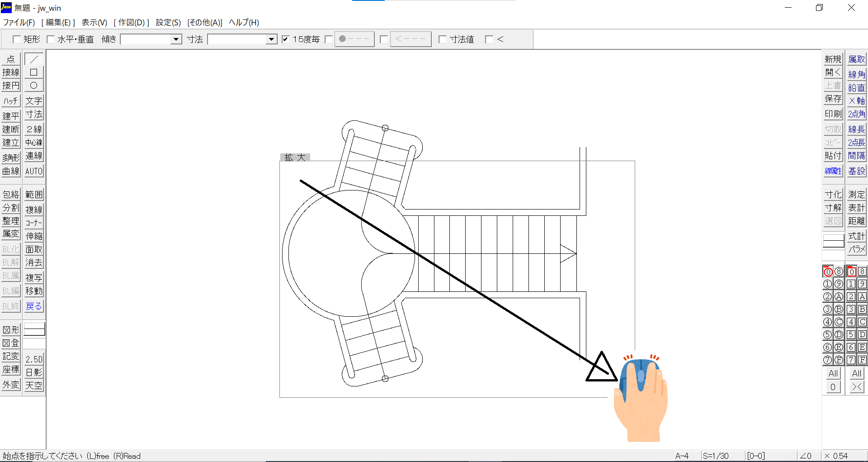Enable the 矩形 checkbox
The width and height of the screenshot is (868, 462).
click(17, 39)
